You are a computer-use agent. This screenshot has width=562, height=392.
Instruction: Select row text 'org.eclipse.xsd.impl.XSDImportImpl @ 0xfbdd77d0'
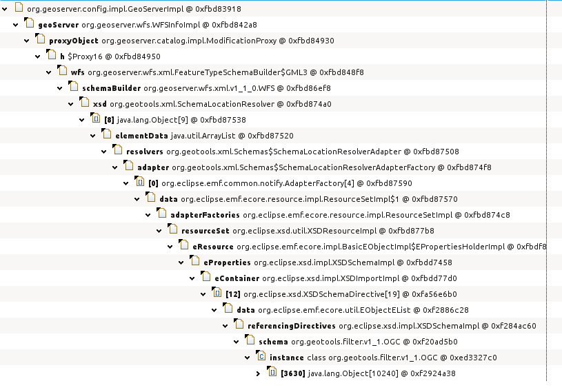pos(359,278)
